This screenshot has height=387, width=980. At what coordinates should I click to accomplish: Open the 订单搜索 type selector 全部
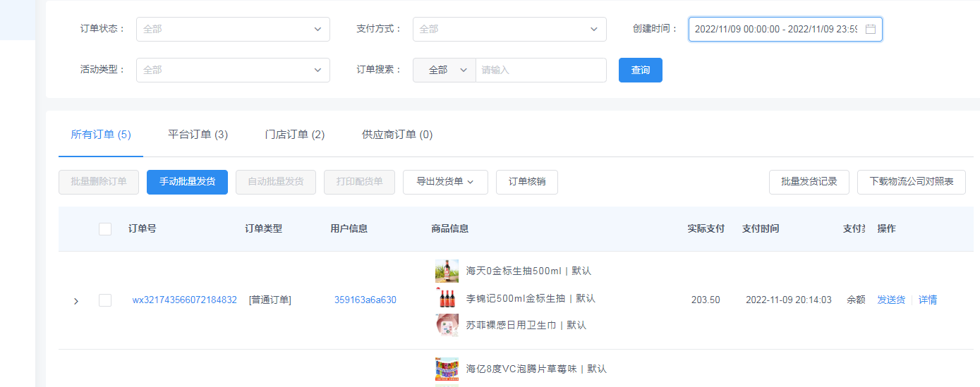point(444,70)
